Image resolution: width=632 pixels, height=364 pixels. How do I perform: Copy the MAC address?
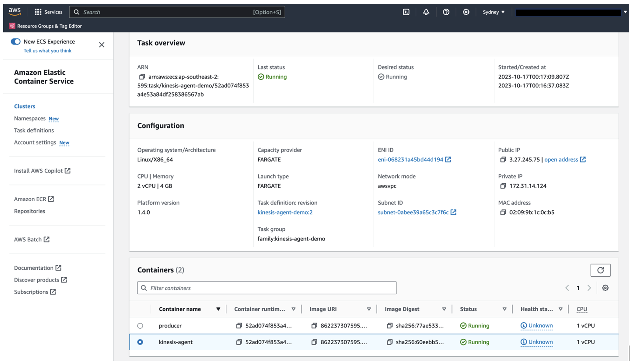[503, 212]
